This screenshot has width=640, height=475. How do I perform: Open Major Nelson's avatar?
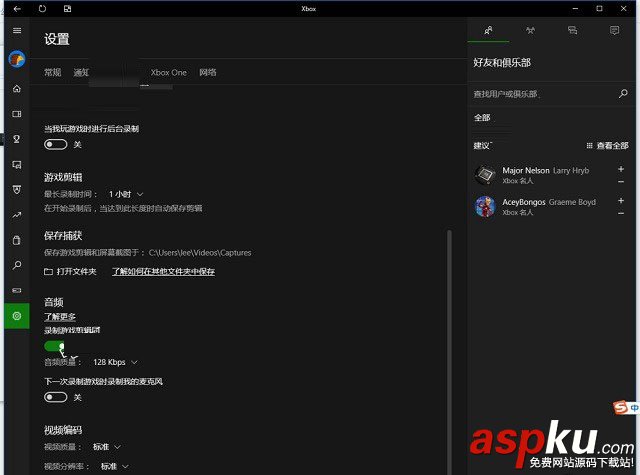[x=485, y=175]
